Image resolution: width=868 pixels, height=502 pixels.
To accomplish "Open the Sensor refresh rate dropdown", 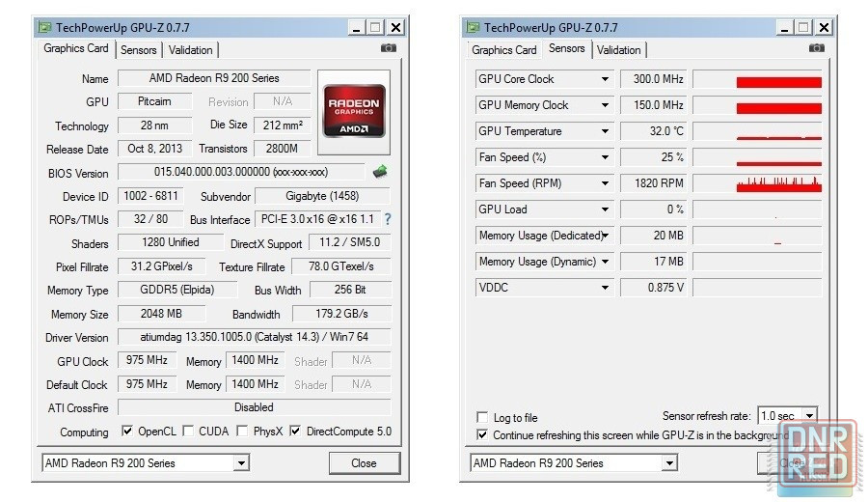I will pyautogui.click(x=808, y=416).
